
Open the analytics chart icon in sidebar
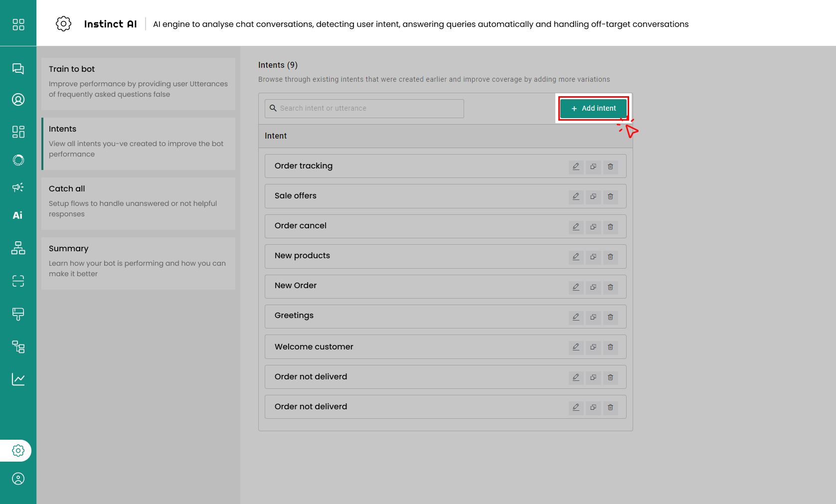pos(18,379)
